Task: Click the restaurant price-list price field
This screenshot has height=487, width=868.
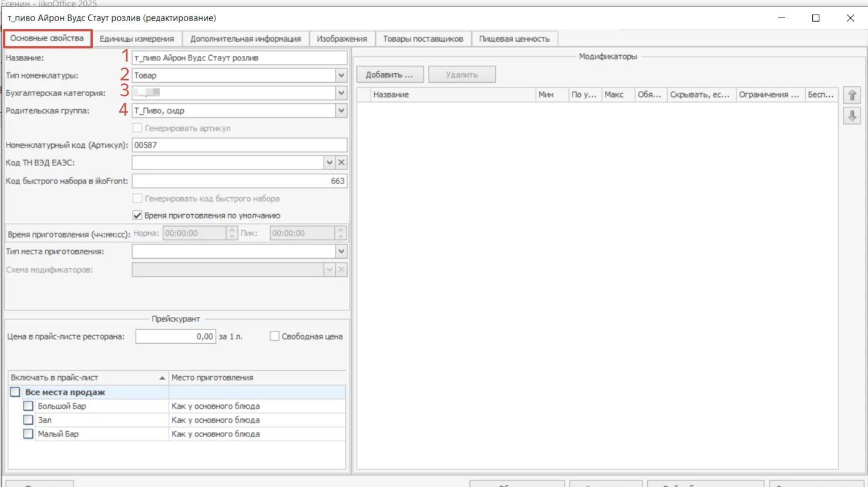Action: [x=176, y=336]
